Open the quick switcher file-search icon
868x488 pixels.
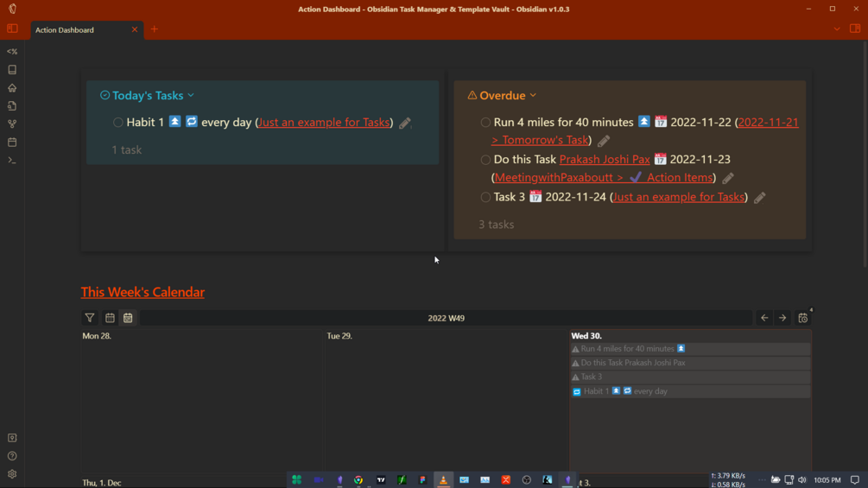(x=12, y=105)
